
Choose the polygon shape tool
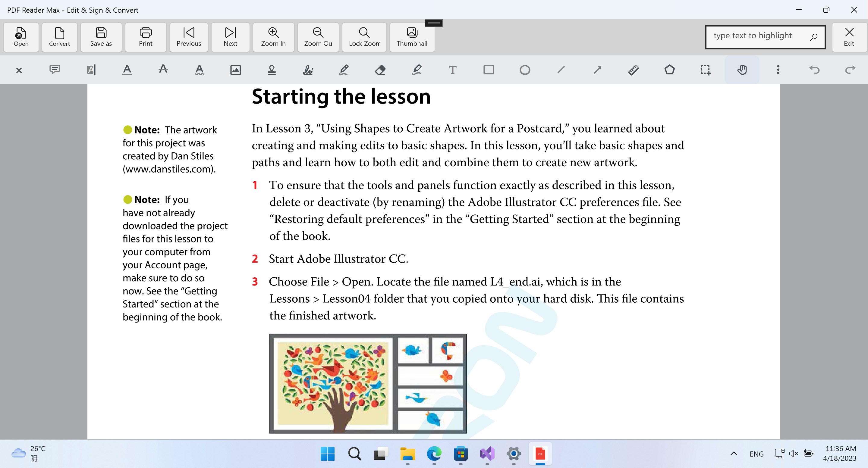click(x=669, y=70)
